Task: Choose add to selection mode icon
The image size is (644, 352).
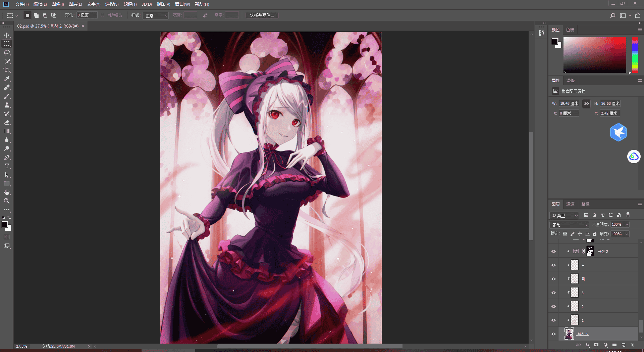Action: (36, 15)
